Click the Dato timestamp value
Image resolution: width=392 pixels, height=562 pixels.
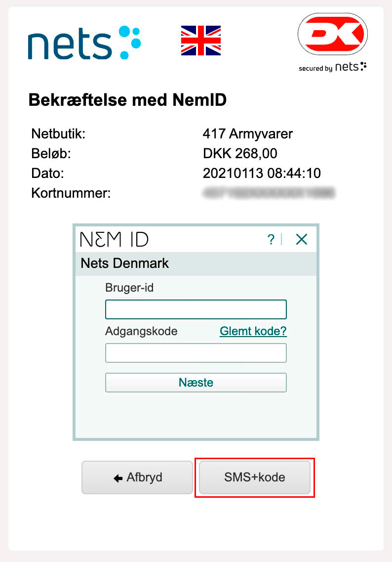point(262,173)
